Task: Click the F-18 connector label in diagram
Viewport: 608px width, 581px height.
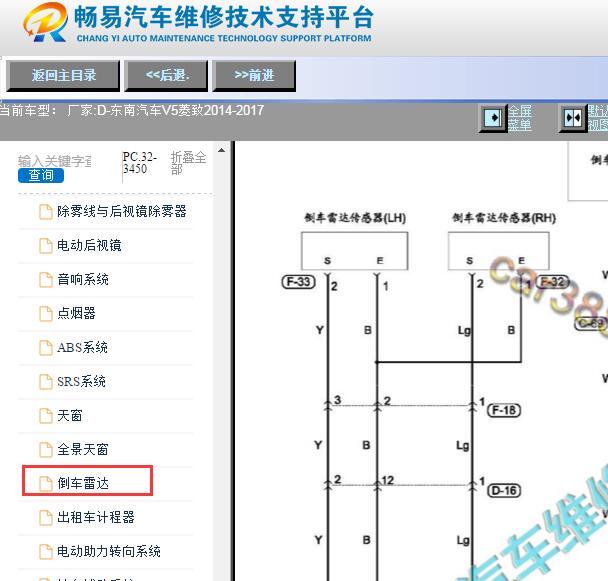Action: coord(504,410)
